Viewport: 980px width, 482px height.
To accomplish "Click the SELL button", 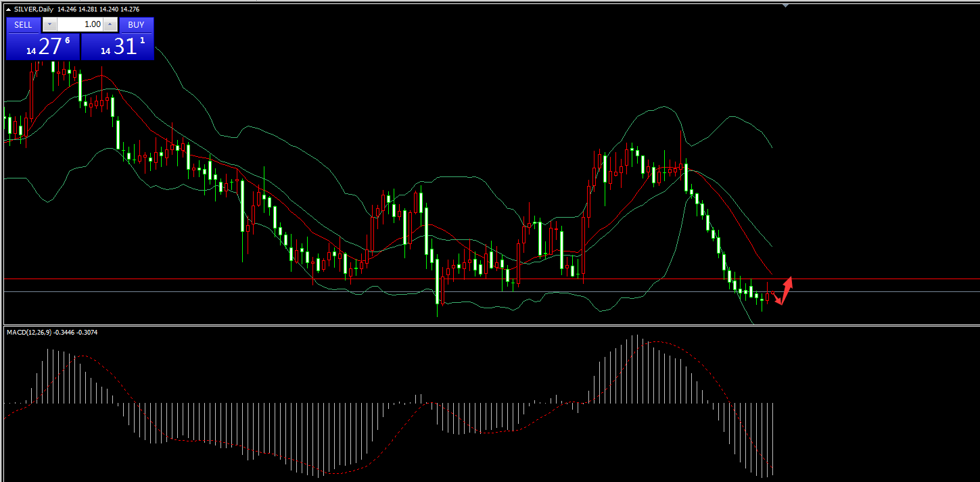I will (x=23, y=25).
